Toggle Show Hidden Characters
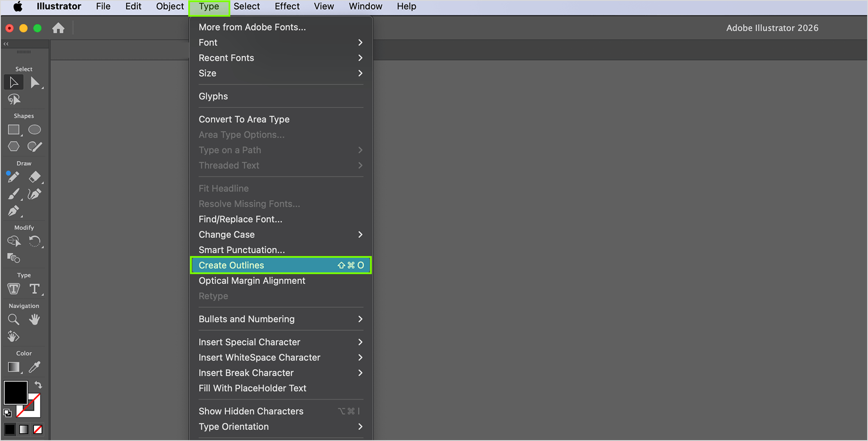Screen dimensions: 868x441 [281, 411]
